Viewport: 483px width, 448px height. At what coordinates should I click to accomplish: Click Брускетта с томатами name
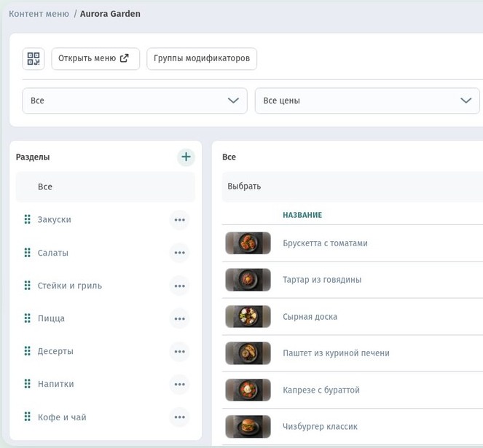click(326, 243)
